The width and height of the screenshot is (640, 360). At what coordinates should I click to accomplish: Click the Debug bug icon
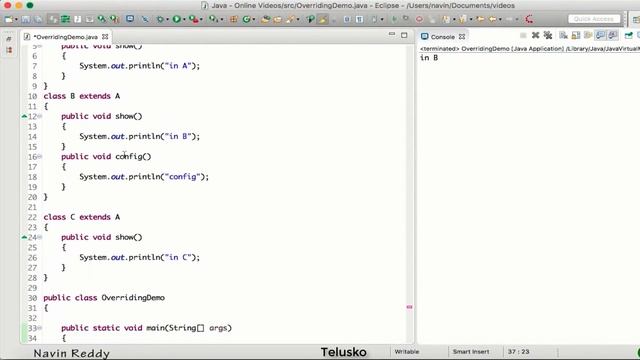click(160, 19)
